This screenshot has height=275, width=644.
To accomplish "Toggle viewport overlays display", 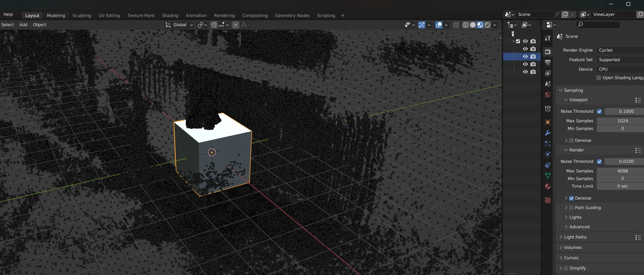I will (439, 25).
